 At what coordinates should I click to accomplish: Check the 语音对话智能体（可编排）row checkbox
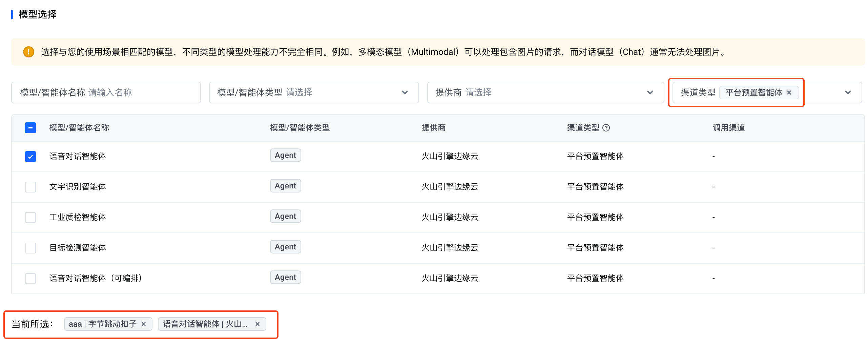[30, 279]
